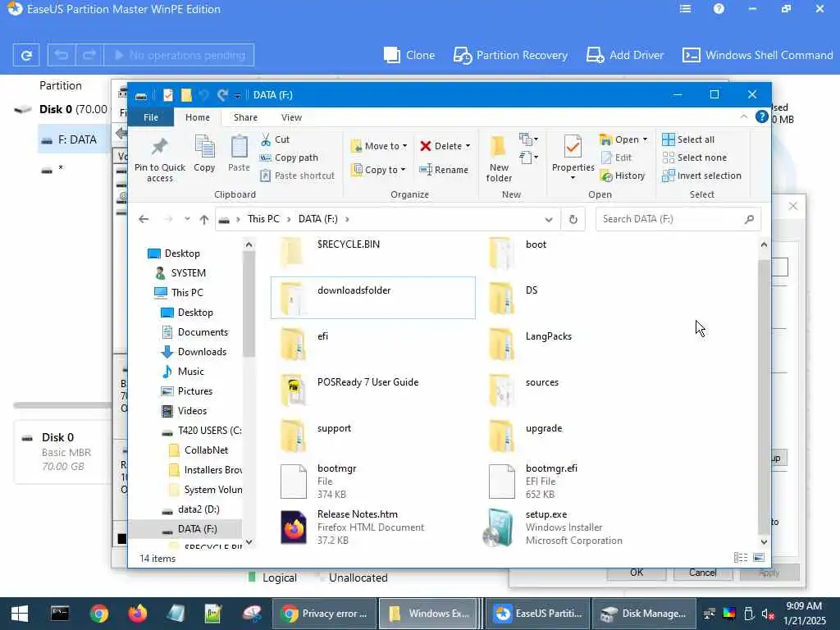
Task: Open file History from ribbon
Action: tap(623, 176)
